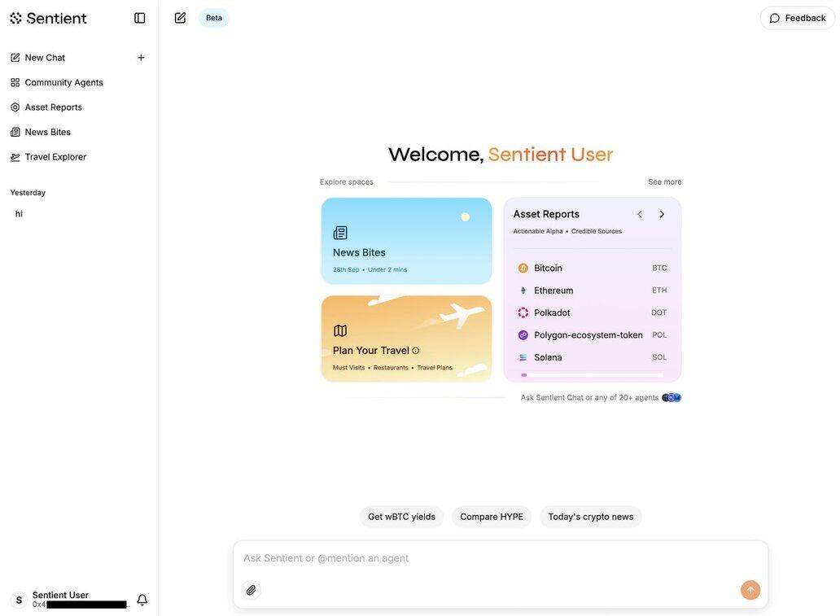Click the ETH ticker label
840x616 pixels.
pos(659,291)
